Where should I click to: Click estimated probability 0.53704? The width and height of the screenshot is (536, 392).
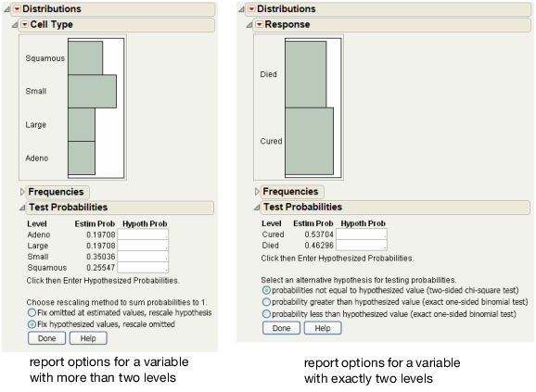click(319, 234)
